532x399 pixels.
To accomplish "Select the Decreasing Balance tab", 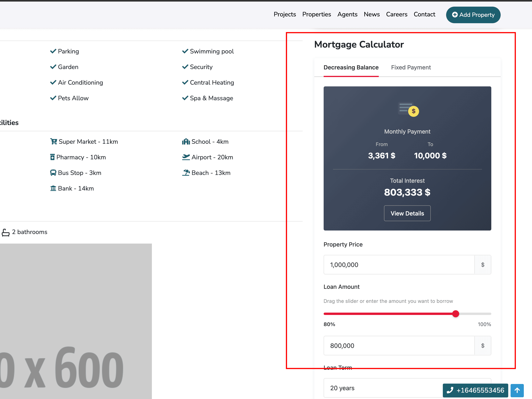I will coord(351,67).
